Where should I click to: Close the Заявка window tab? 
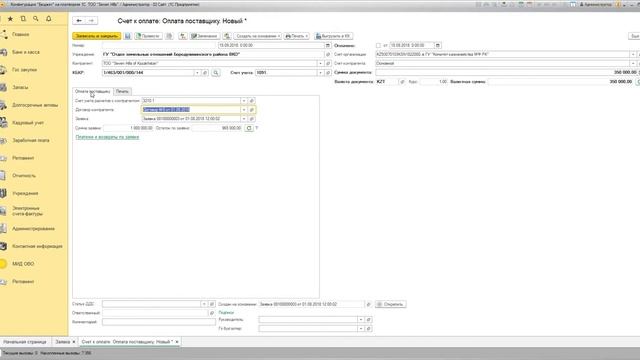[74, 342]
